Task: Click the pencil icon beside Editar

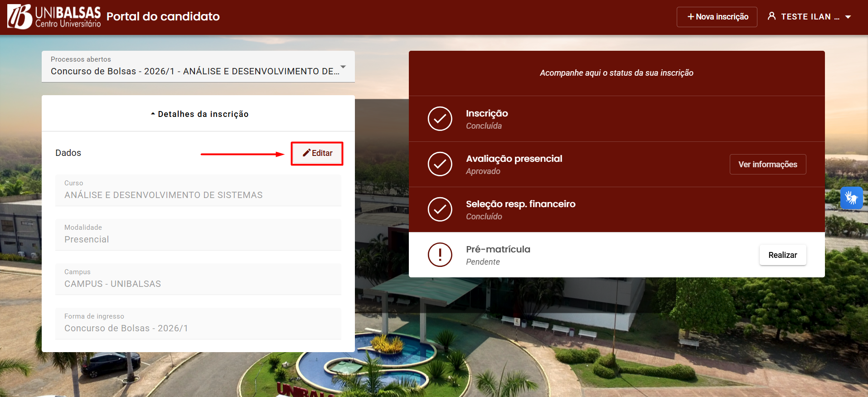Action: point(307,153)
